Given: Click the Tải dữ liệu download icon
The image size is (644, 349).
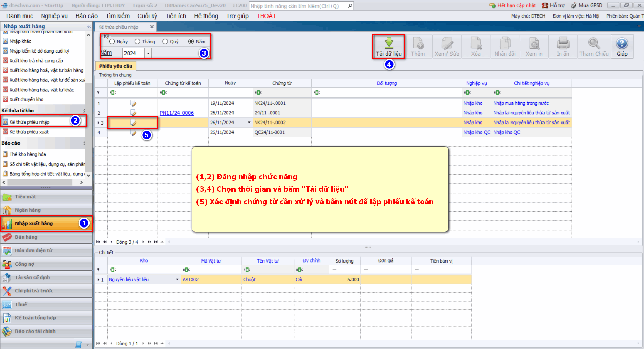Looking at the screenshot, I should [389, 43].
